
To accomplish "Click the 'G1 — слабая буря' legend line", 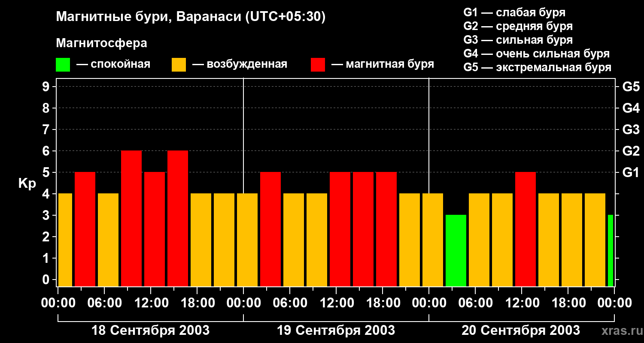I will coord(514,12).
